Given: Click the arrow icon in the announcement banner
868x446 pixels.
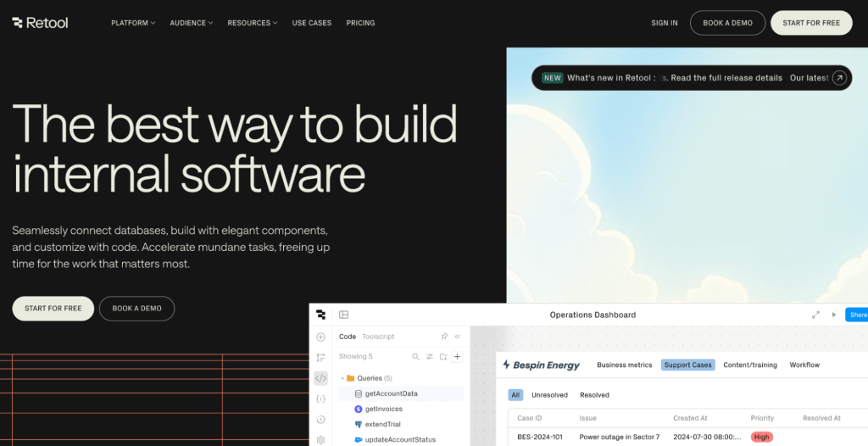Looking at the screenshot, I should 839,77.
